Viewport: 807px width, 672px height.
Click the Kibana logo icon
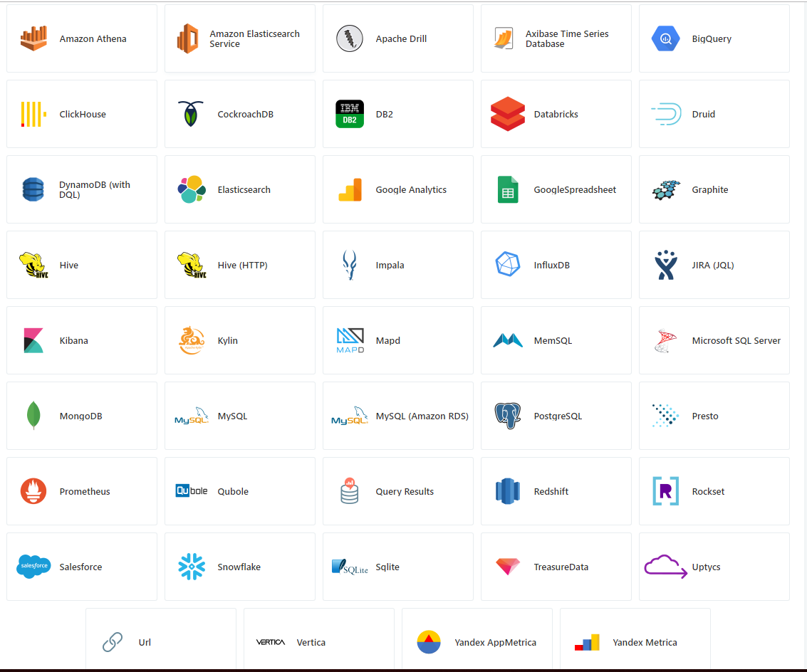[33, 340]
